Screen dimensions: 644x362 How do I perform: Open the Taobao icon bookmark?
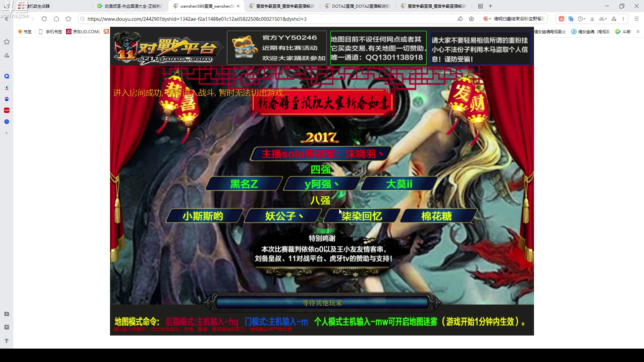click(x=106, y=32)
